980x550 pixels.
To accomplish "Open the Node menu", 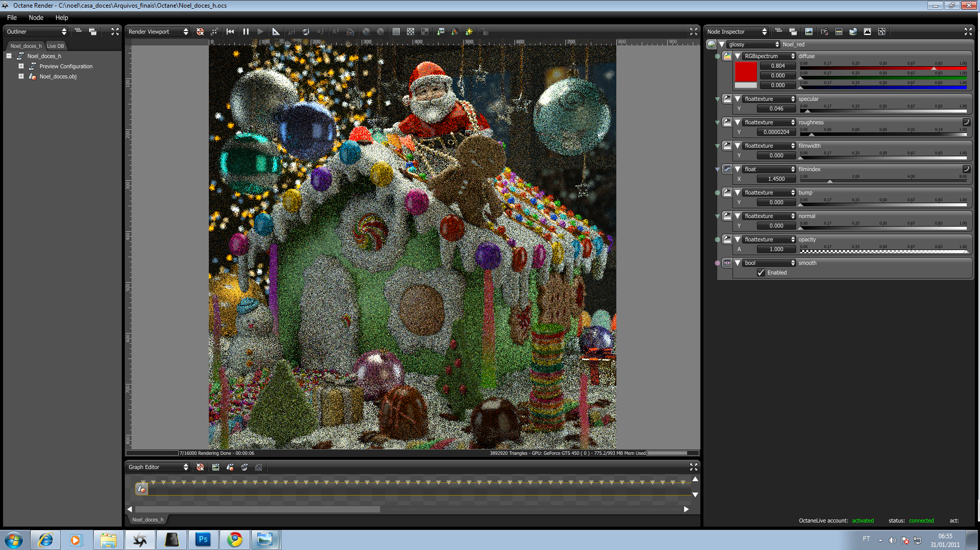I will [x=36, y=17].
